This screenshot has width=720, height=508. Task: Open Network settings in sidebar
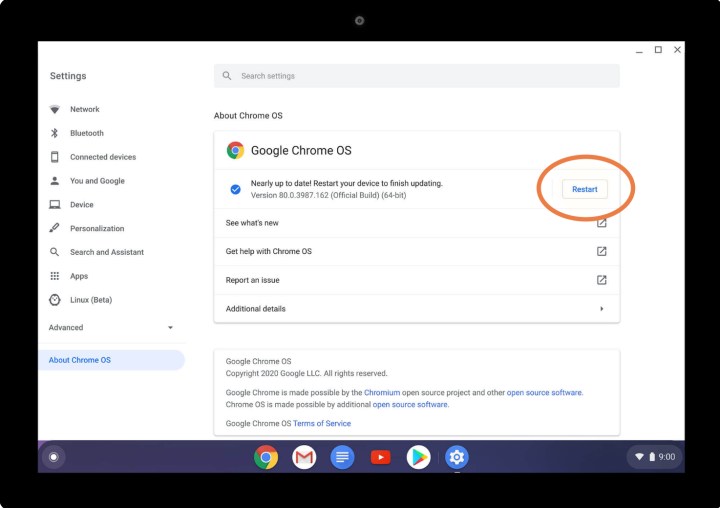point(84,109)
